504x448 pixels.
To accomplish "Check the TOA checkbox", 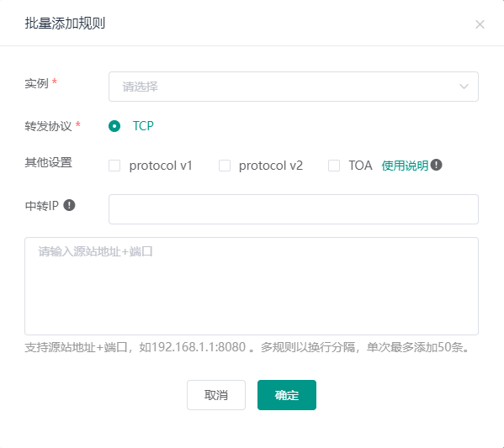I will pos(334,166).
